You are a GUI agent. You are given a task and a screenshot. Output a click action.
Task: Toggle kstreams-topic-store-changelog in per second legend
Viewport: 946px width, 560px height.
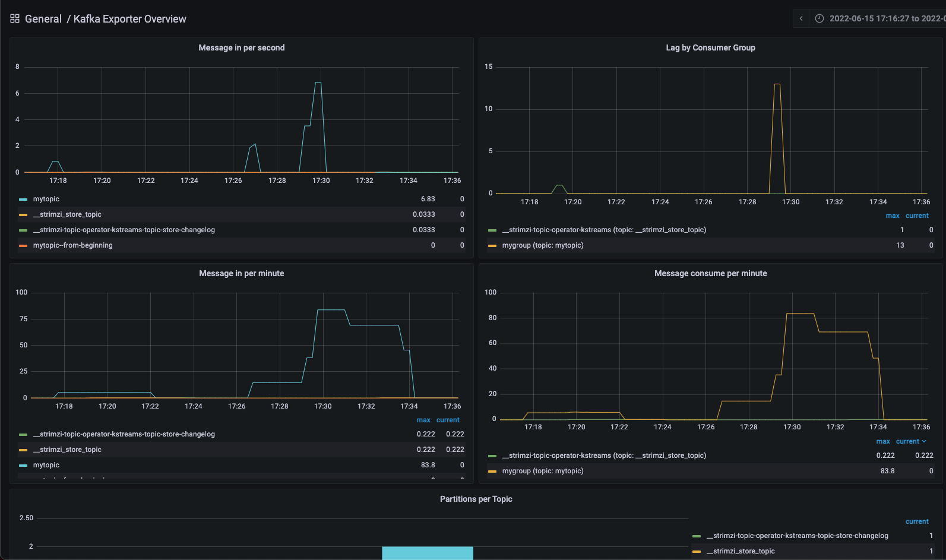(x=124, y=230)
